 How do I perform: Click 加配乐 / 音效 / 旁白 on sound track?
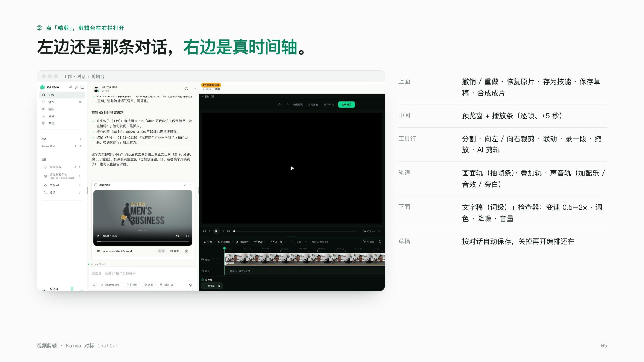238,271
